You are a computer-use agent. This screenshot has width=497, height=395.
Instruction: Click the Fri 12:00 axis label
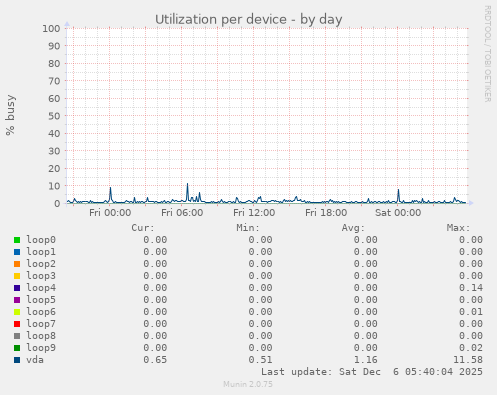click(254, 213)
